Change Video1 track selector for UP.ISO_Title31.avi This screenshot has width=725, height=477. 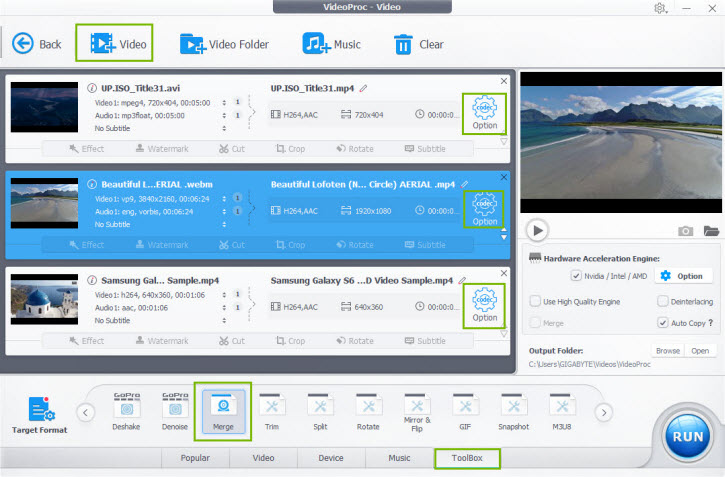click(224, 103)
